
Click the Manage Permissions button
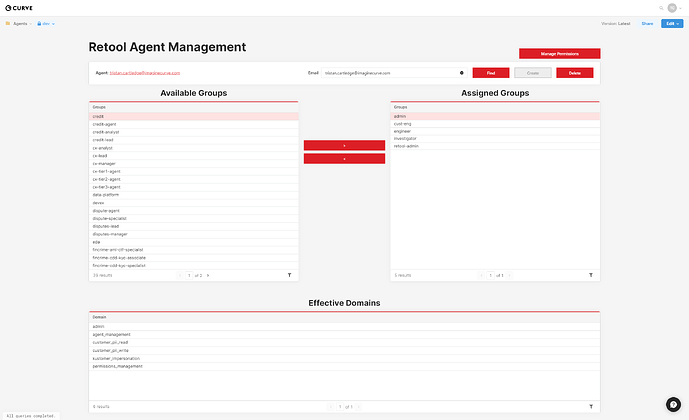tap(559, 54)
